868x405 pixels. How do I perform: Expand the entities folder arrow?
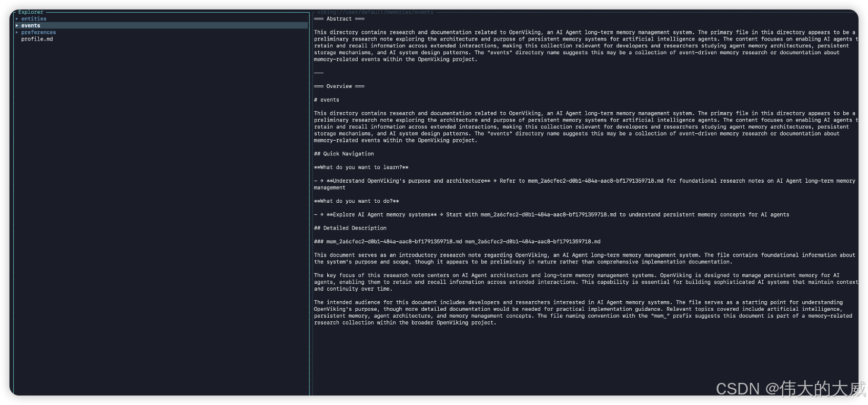17,19
